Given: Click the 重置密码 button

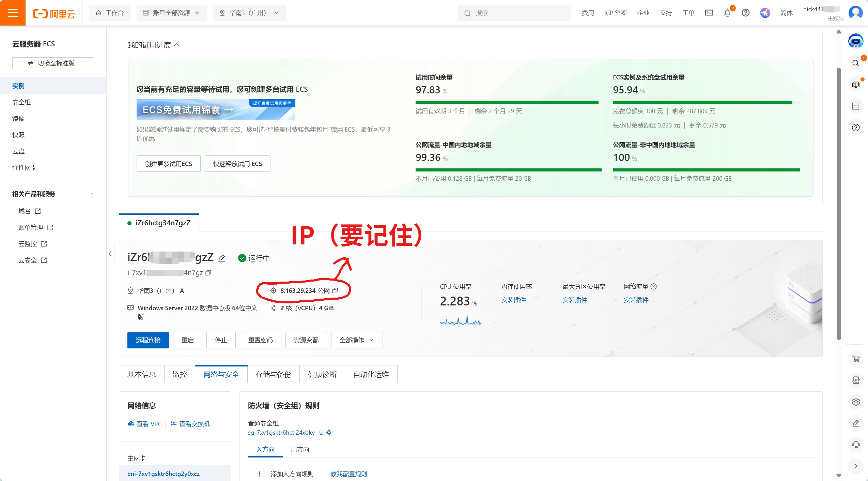Looking at the screenshot, I should pyautogui.click(x=261, y=340).
